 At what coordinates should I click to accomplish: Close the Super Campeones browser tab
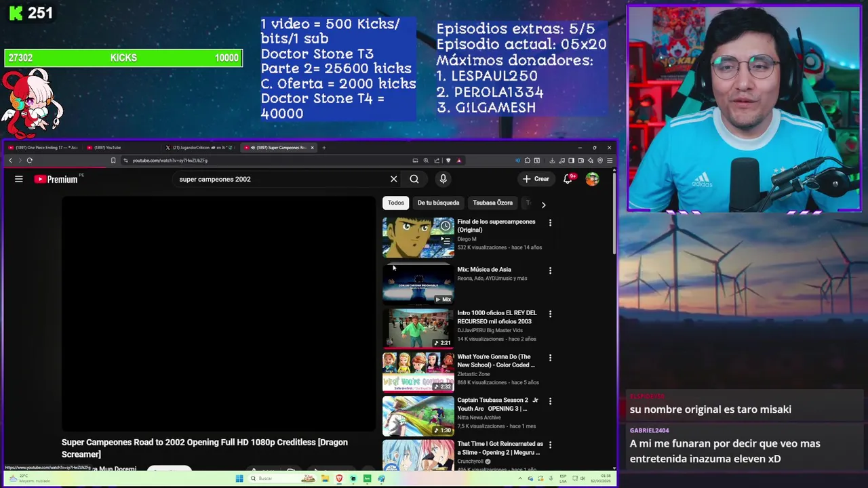pos(313,148)
